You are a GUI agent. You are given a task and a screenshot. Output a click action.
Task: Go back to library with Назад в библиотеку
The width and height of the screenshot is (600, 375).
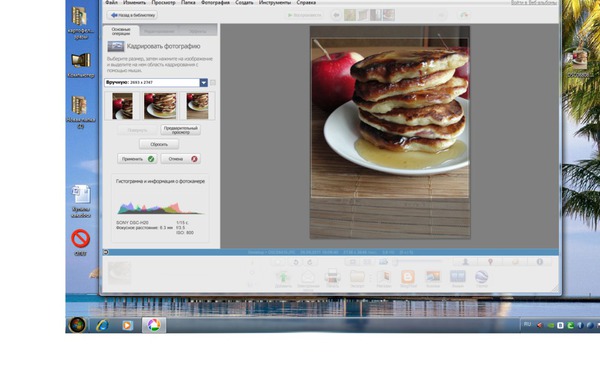click(132, 15)
